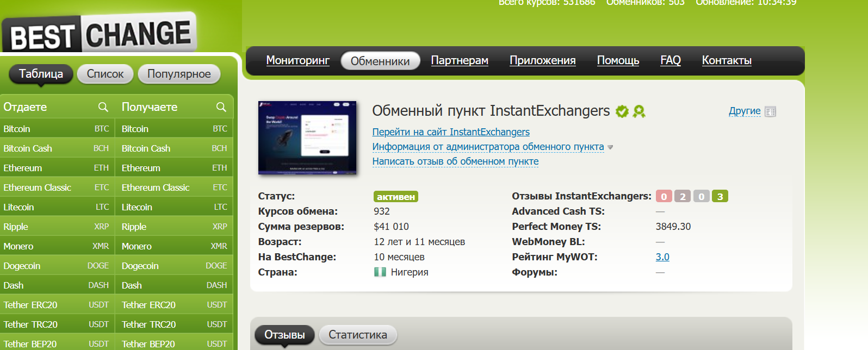Screen dimensions: 868x350
Task: Open MyWOT rating 3.0 link
Action: (x=662, y=257)
